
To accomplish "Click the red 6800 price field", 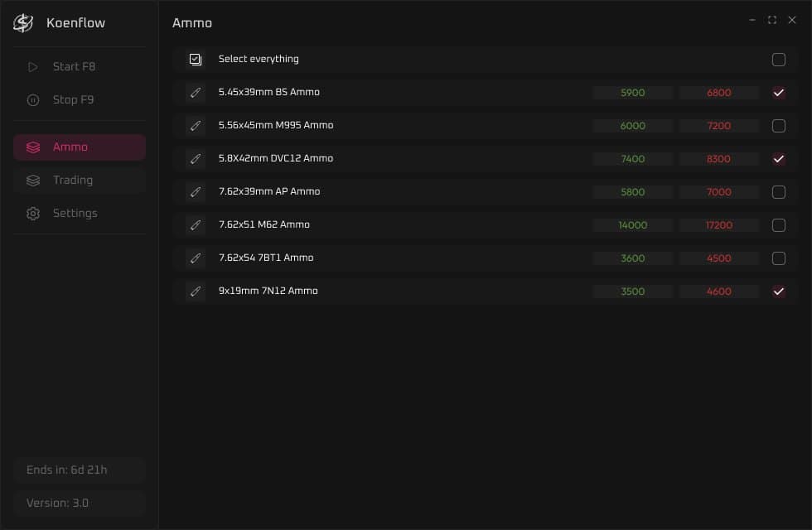I will pyautogui.click(x=719, y=93).
